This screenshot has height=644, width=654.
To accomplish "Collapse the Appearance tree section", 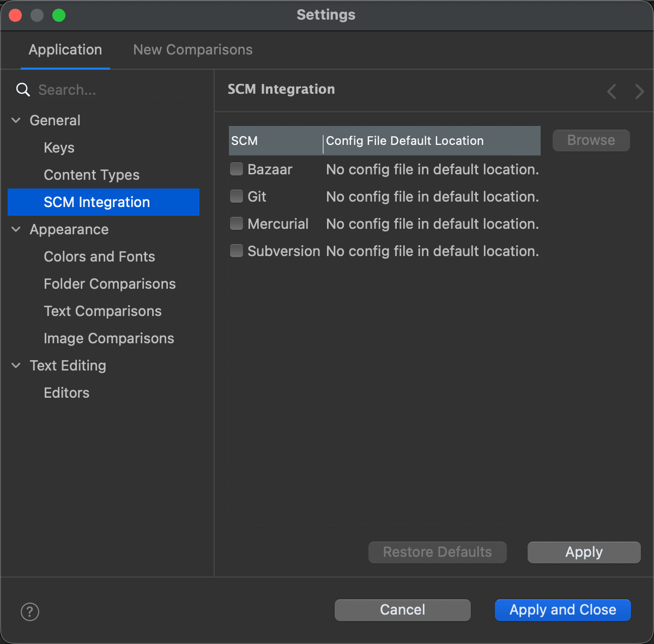I will click(x=16, y=229).
